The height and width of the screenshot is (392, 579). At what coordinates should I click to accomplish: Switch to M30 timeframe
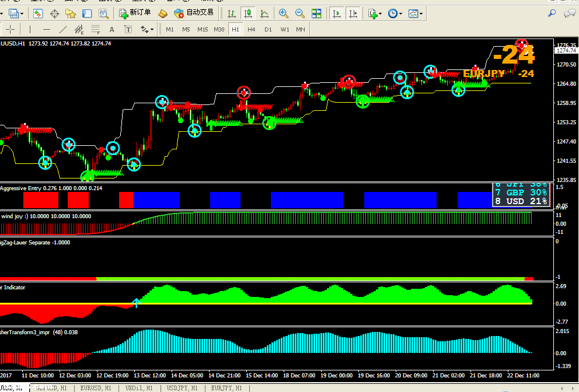pyautogui.click(x=219, y=30)
